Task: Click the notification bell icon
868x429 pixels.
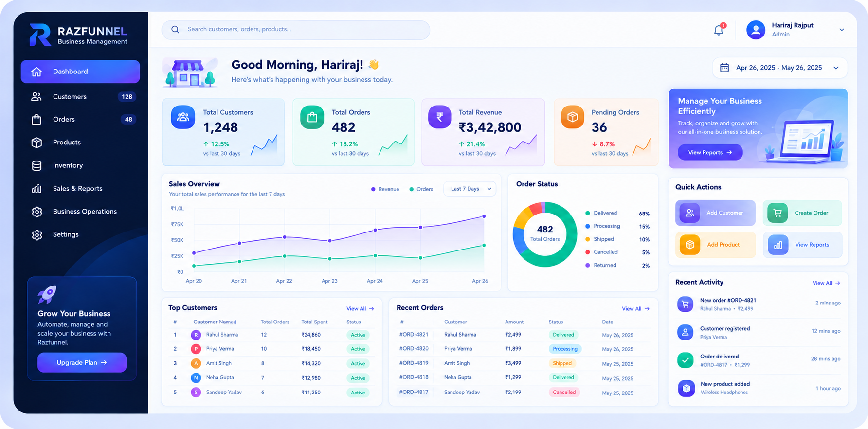Action: coord(719,30)
